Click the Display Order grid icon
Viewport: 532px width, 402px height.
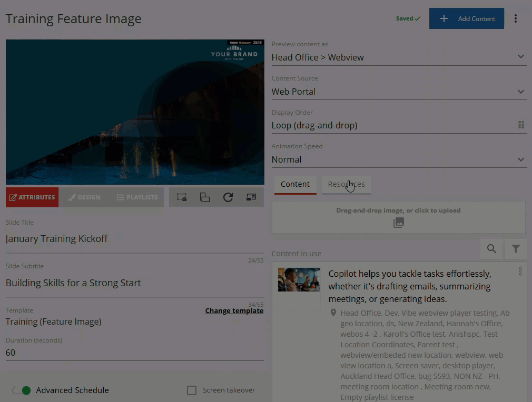tap(521, 125)
